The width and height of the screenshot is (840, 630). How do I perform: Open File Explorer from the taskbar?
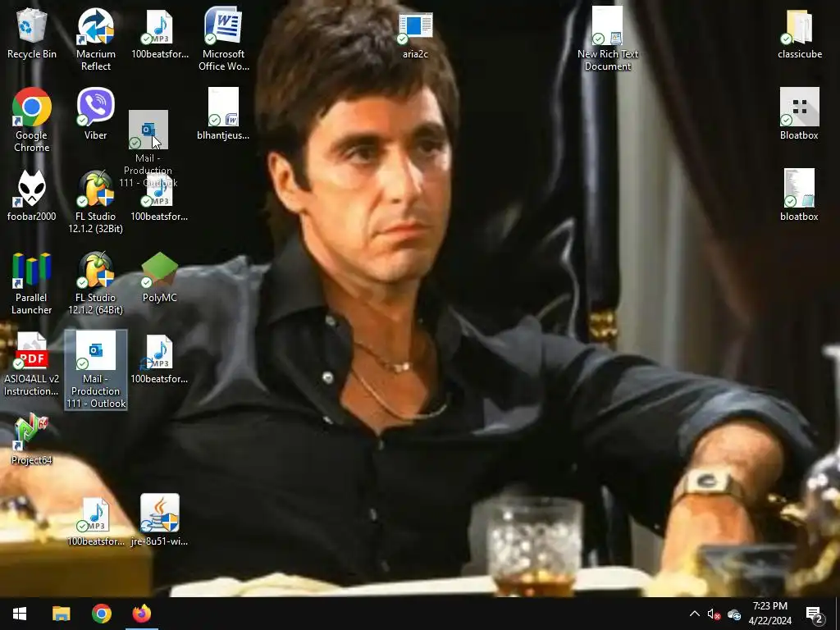click(x=61, y=614)
